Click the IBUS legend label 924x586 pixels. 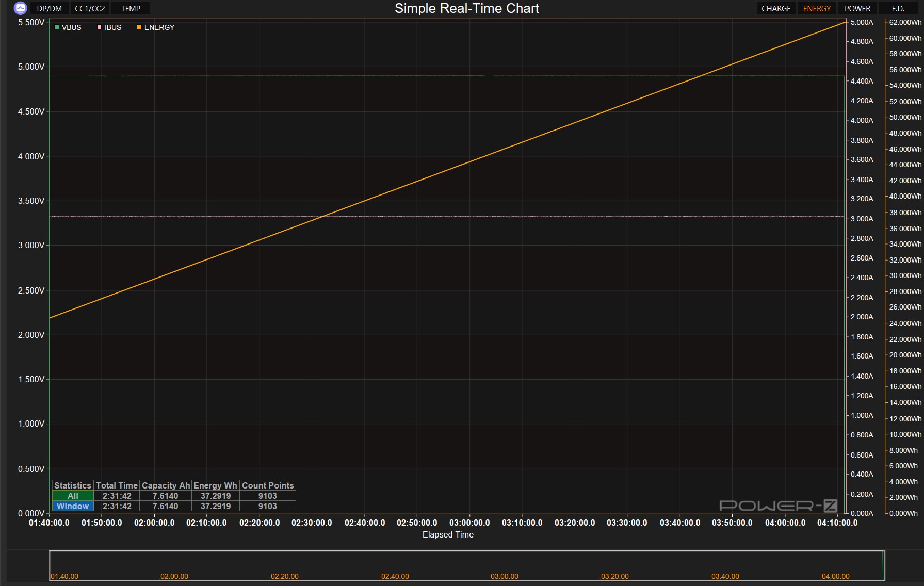(x=113, y=27)
